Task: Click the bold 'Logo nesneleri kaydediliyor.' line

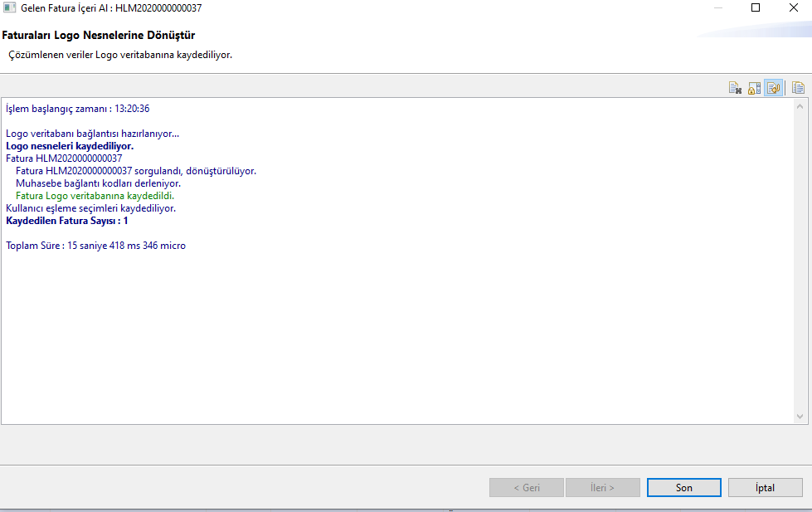Action: point(70,146)
